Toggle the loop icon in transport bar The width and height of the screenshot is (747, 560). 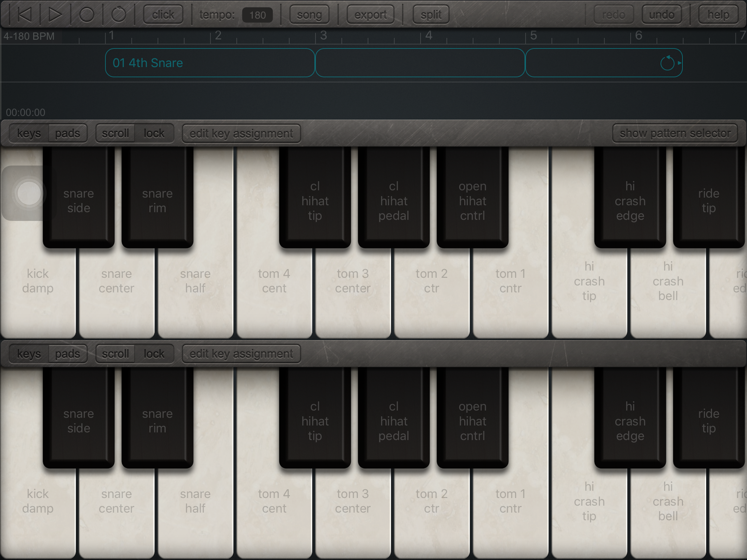point(119,14)
